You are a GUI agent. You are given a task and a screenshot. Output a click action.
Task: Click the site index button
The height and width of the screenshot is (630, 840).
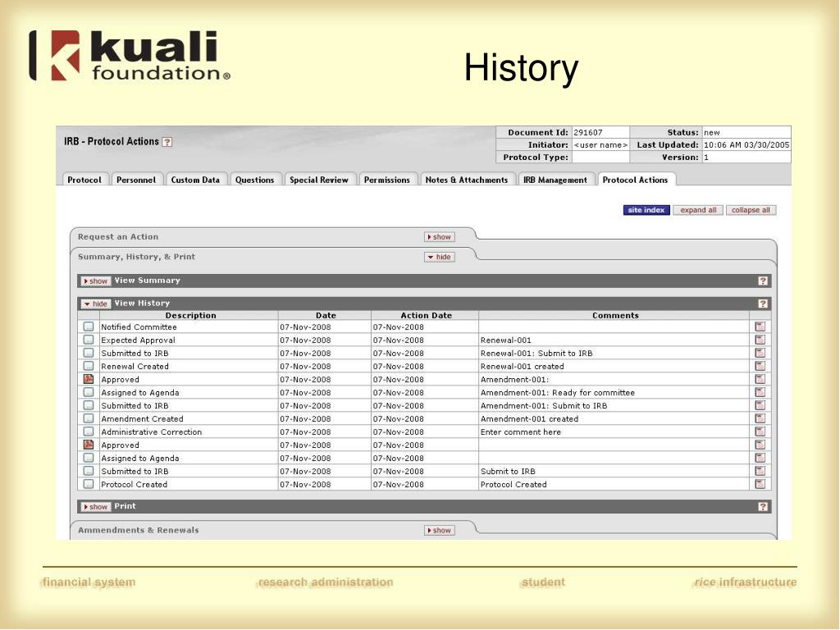(646, 210)
